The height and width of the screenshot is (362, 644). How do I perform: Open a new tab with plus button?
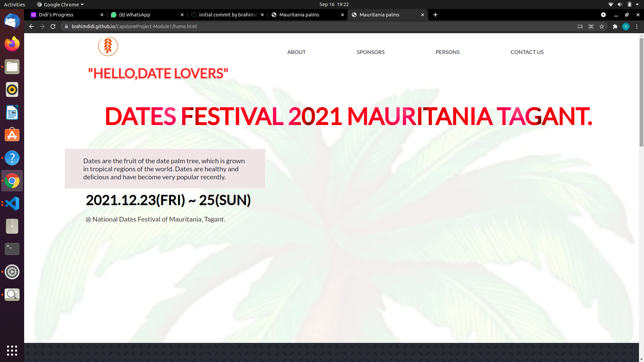click(435, 15)
